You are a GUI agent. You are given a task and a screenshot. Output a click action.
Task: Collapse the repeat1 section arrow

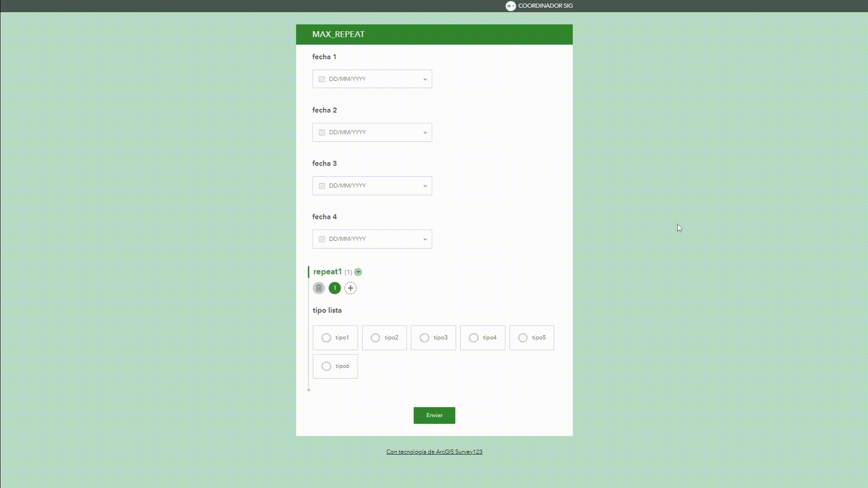pos(358,272)
